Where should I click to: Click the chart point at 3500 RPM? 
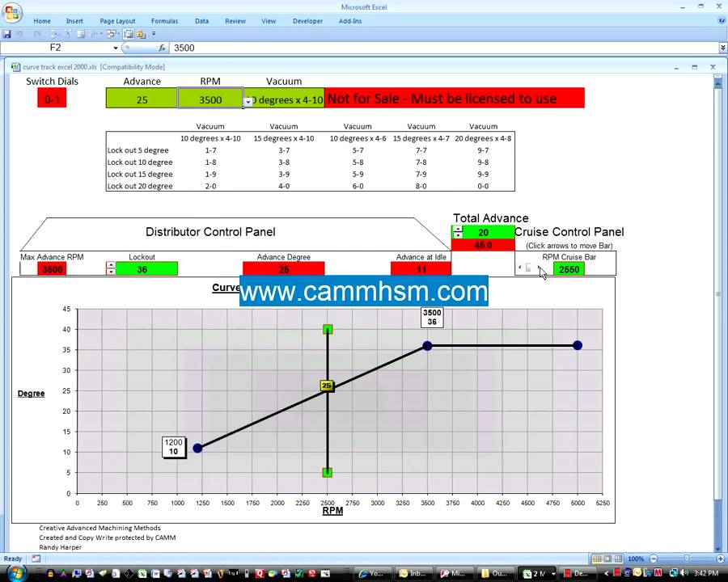click(427, 346)
